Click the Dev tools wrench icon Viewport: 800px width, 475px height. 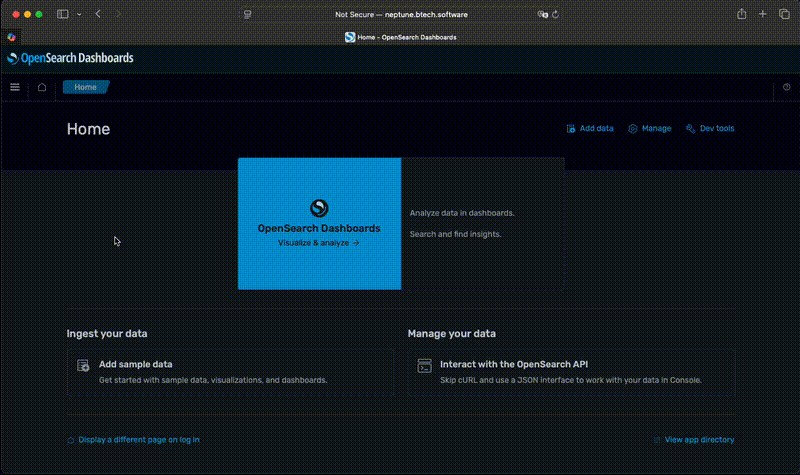690,129
